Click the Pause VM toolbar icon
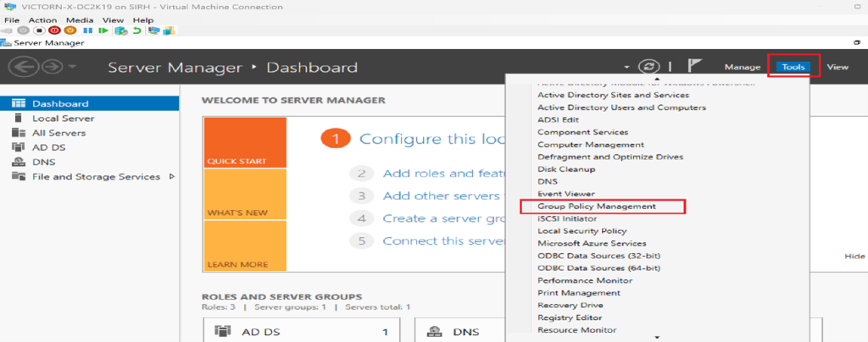Image resolution: width=868 pixels, height=342 pixels. (x=87, y=30)
